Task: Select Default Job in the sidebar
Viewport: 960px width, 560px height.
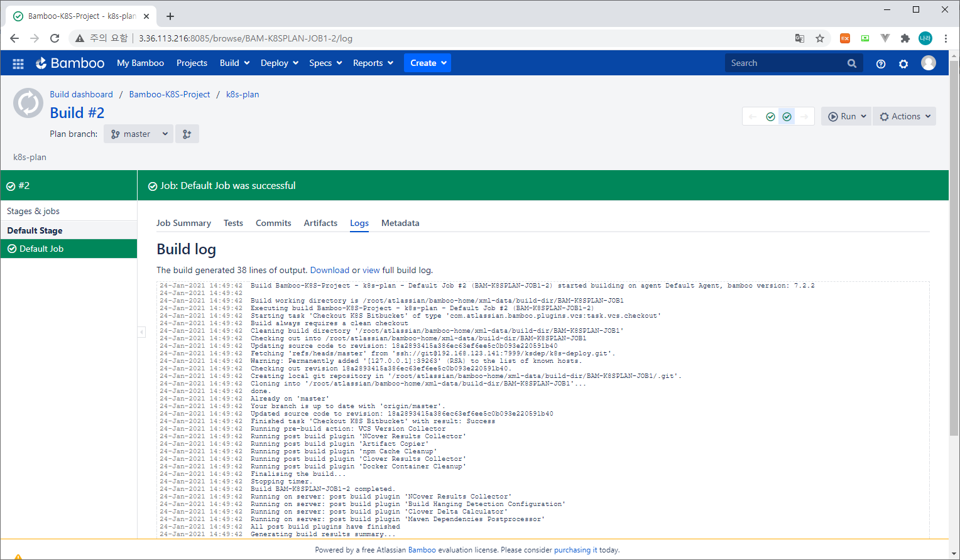Action: [68, 249]
